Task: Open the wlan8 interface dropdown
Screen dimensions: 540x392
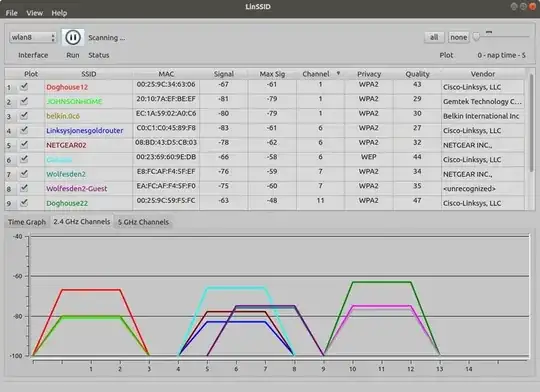Action: click(33, 37)
